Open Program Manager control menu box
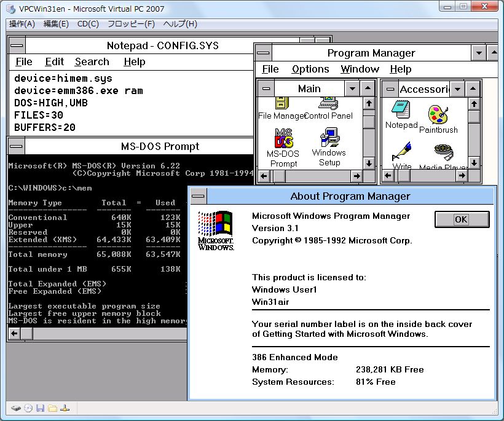 (264, 53)
